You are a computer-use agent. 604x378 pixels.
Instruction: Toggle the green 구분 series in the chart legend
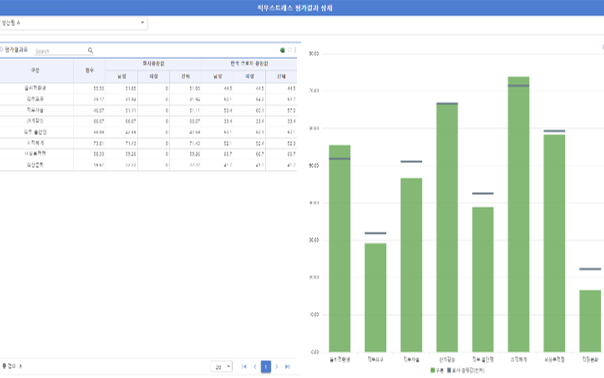pyautogui.click(x=437, y=370)
